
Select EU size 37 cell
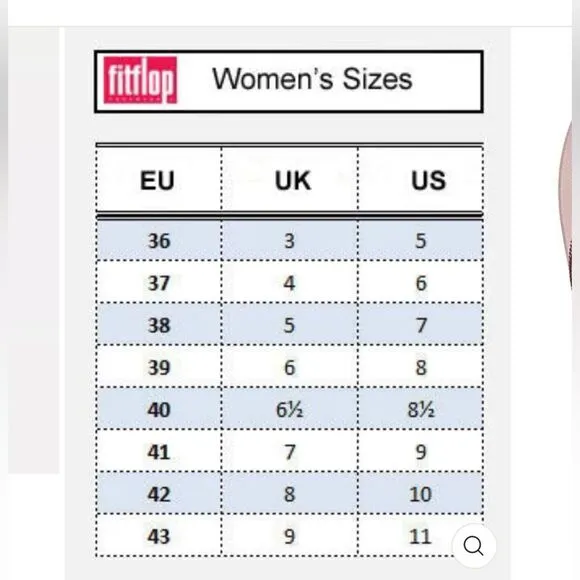(x=159, y=283)
